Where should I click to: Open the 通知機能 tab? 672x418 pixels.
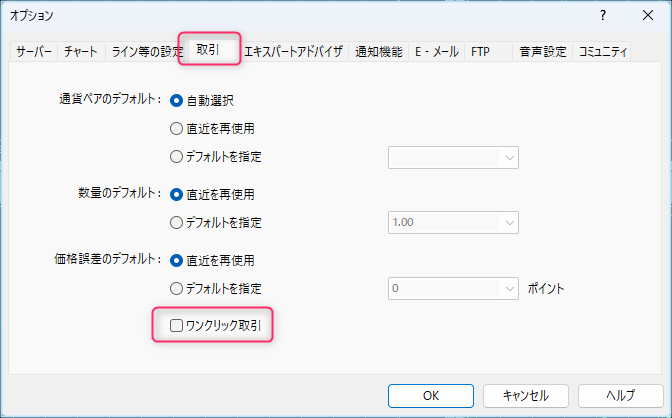tap(378, 51)
